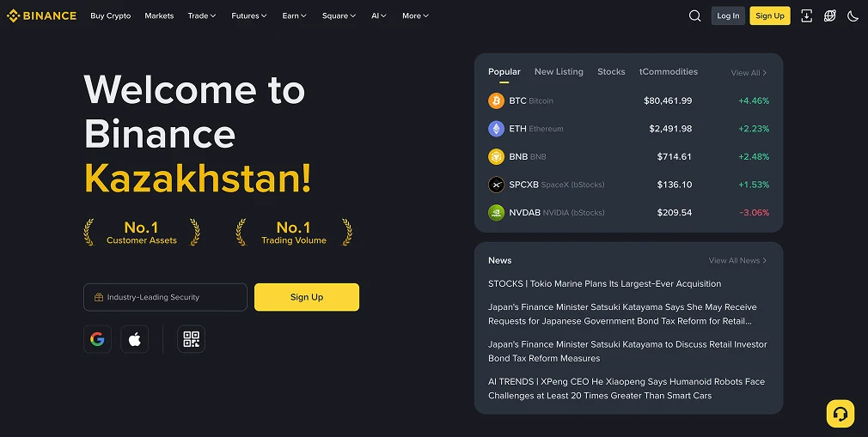The height and width of the screenshot is (437, 868).
Task: Click the large yellow Sign Up button
Action: pyautogui.click(x=307, y=297)
